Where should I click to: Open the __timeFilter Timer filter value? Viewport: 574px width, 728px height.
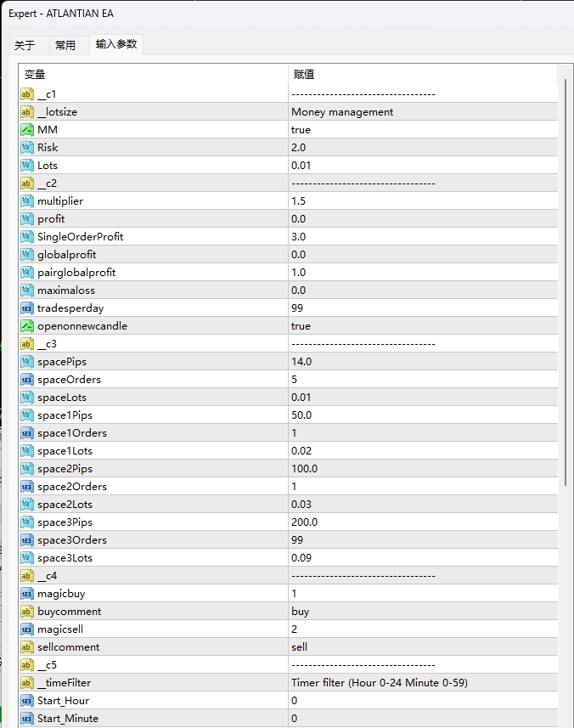point(379,683)
